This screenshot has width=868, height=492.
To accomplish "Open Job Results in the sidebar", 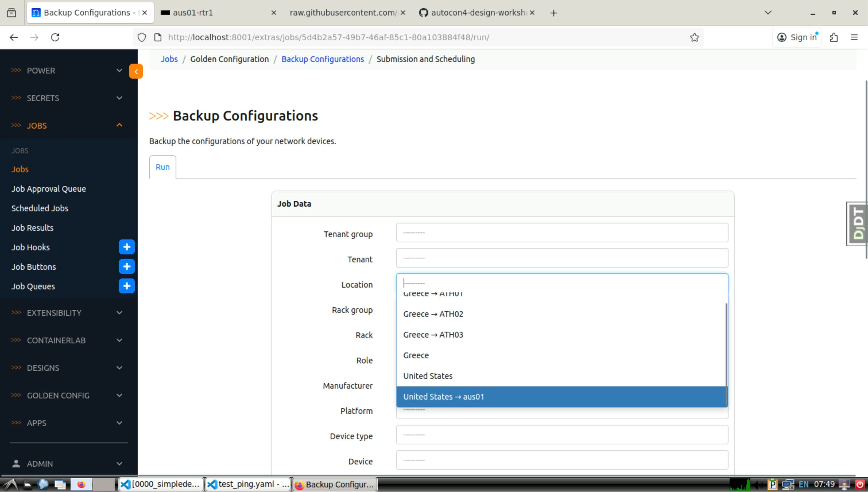I will tap(32, 228).
